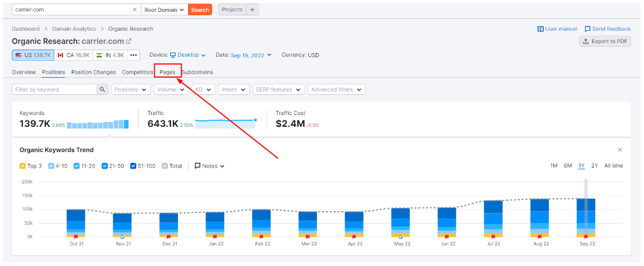Switch to the Overview tab
Viewport: 644px width, 266px height.
[x=24, y=72]
